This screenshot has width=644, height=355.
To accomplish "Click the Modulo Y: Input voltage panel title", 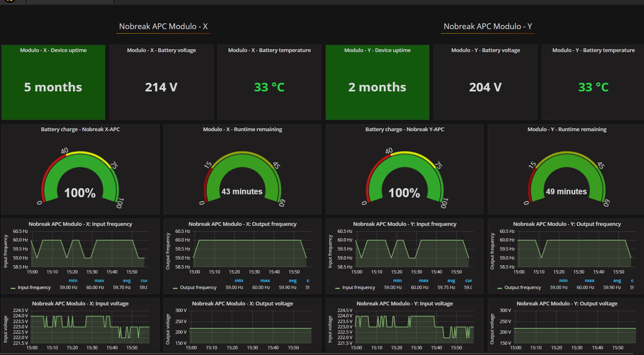I will [405, 303].
